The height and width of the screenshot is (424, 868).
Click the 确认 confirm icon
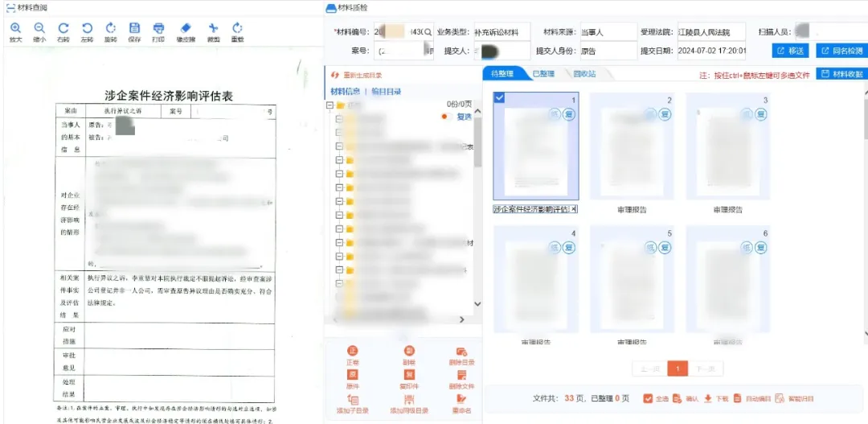pos(677,398)
